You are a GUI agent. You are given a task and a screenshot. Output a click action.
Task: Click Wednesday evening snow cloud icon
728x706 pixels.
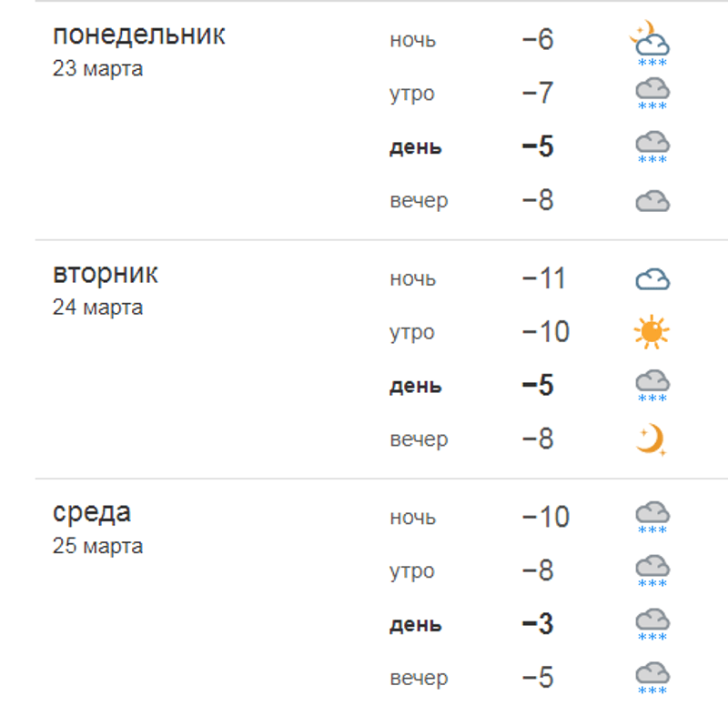pos(652,679)
